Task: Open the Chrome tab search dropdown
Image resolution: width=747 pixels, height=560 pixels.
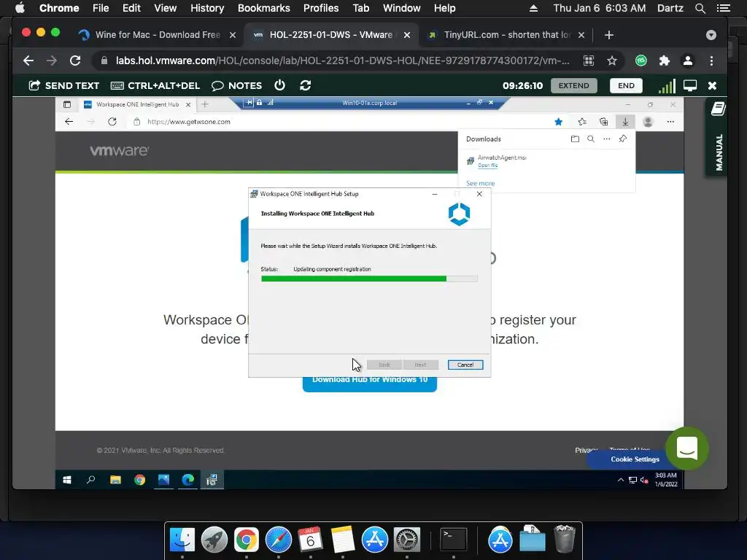Action: tap(711, 35)
